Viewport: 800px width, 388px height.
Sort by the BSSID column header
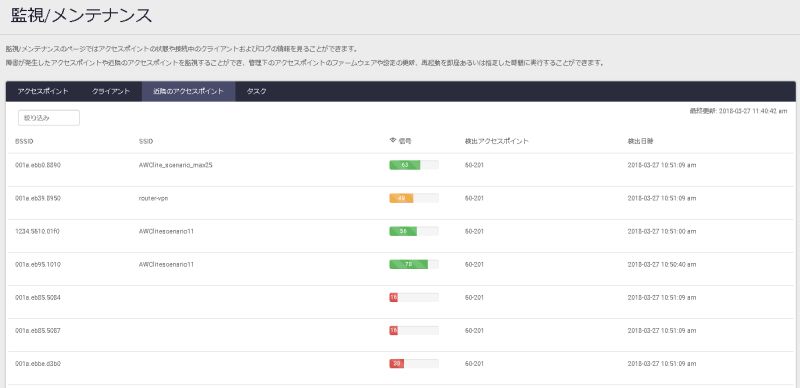24,141
